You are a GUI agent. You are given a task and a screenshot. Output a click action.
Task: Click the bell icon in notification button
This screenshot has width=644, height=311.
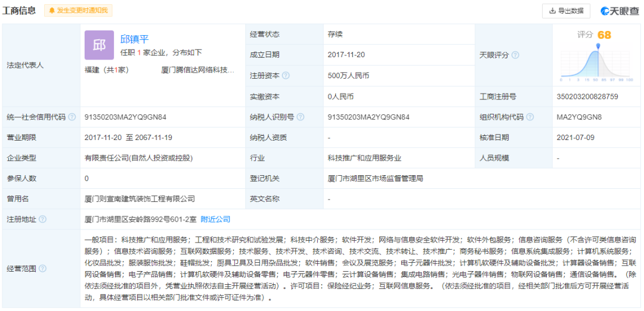click(52, 11)
